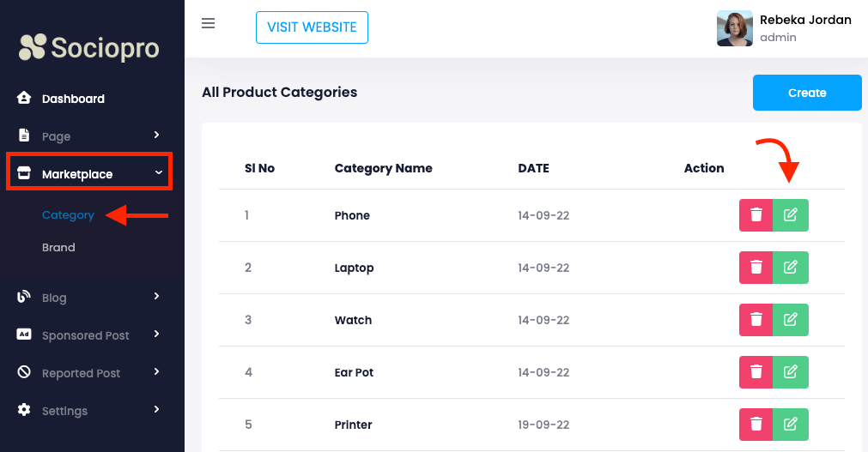Edit the Laptop category
This screenshot has width=868, height=452.
coord(791,268)
